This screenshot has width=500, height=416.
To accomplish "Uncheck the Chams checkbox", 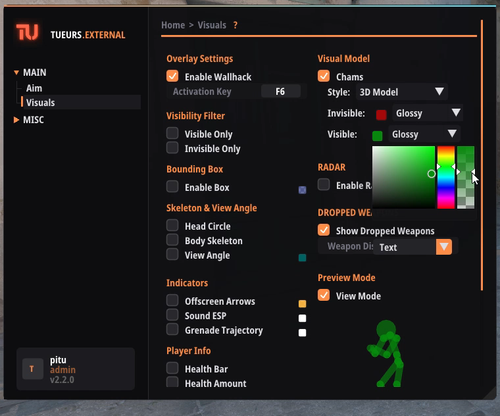I will click(324, 76).
